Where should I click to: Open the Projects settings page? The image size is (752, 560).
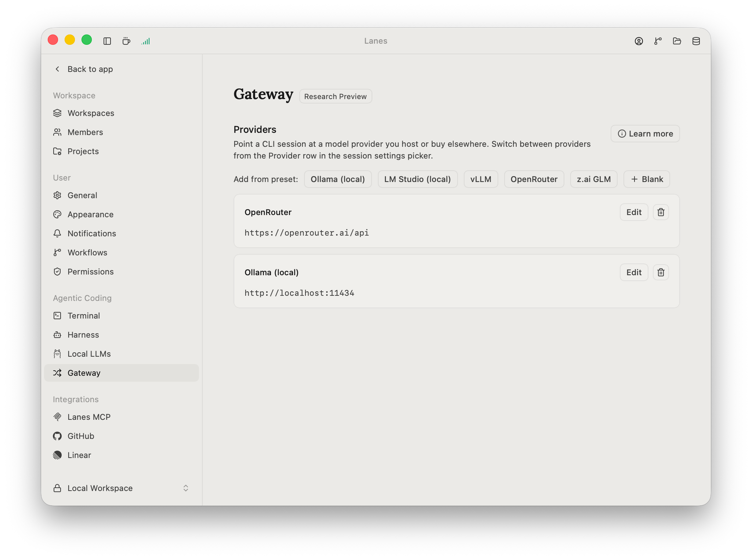122,151
